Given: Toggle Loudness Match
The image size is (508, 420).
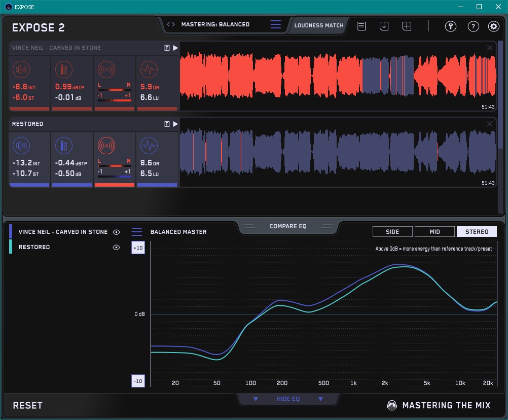Looking at the screenshot, I should [x=319, y=25].
